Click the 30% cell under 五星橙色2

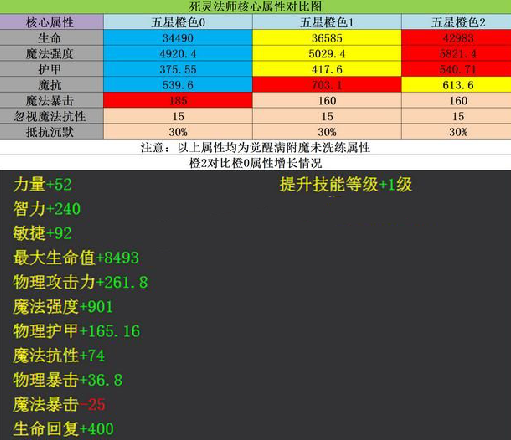(x=456, y=132)
